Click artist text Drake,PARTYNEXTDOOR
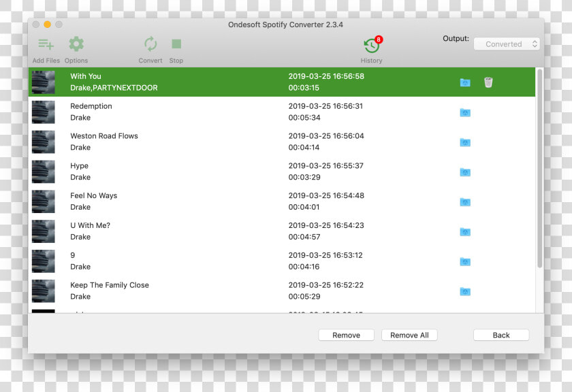The image size is (572, 392). 114,88
